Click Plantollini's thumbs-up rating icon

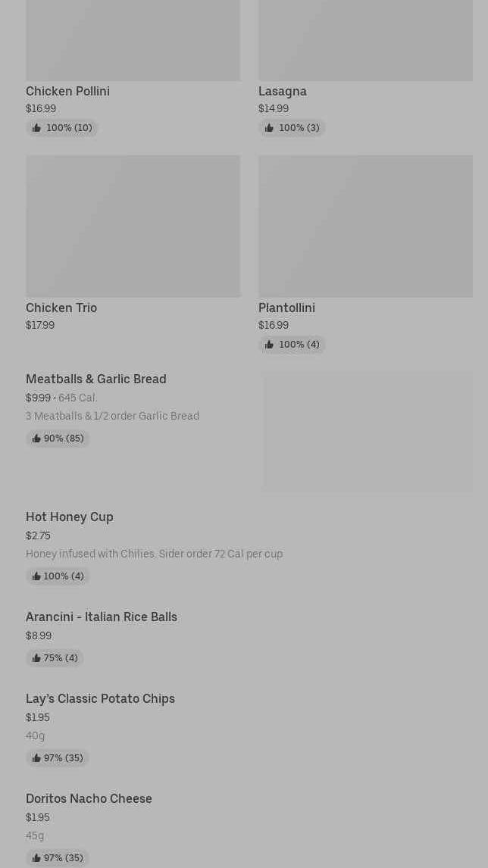tap(269, 345)
